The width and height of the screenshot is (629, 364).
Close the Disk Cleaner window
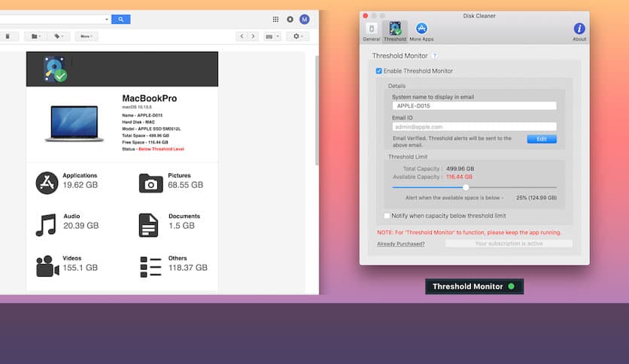click(366, 16)
